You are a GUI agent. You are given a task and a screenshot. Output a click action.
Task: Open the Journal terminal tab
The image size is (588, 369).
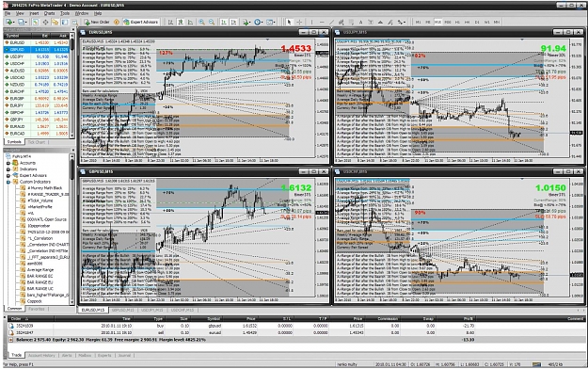pos(124,355)
